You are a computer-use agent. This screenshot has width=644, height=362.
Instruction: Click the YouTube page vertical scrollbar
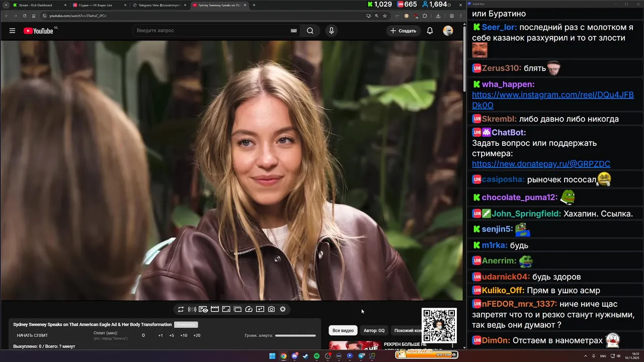click(x=464, y=58)
